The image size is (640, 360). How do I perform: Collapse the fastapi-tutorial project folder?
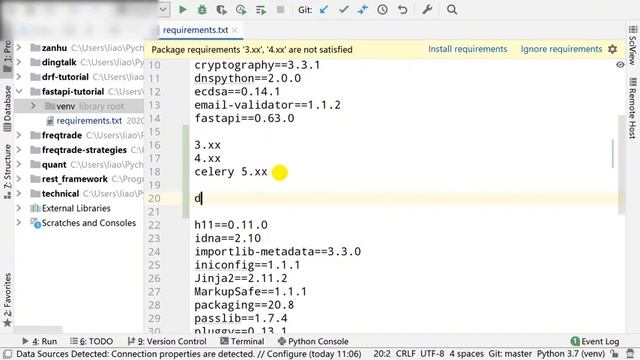19,91
